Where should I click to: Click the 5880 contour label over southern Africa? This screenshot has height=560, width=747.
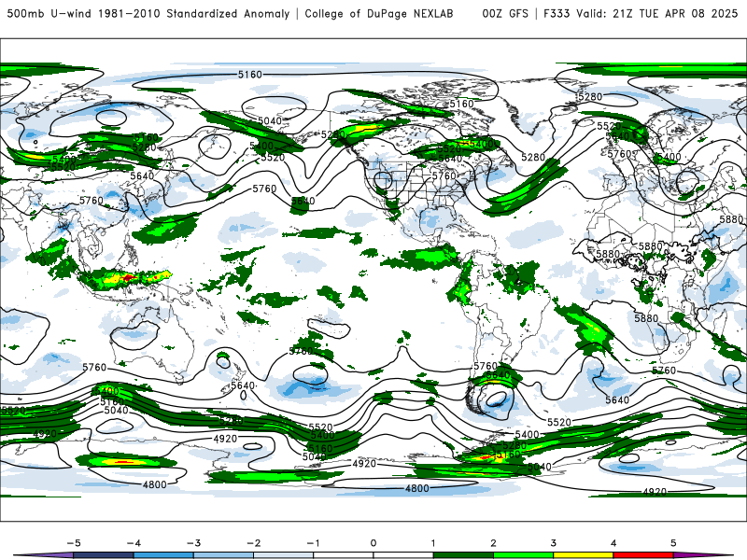coord(646,318)
